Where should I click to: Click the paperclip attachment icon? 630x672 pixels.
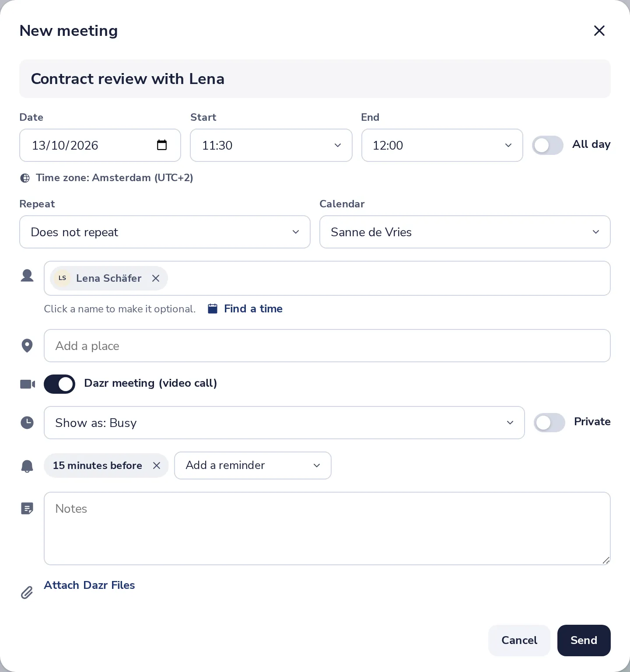(x=27, y=592)
